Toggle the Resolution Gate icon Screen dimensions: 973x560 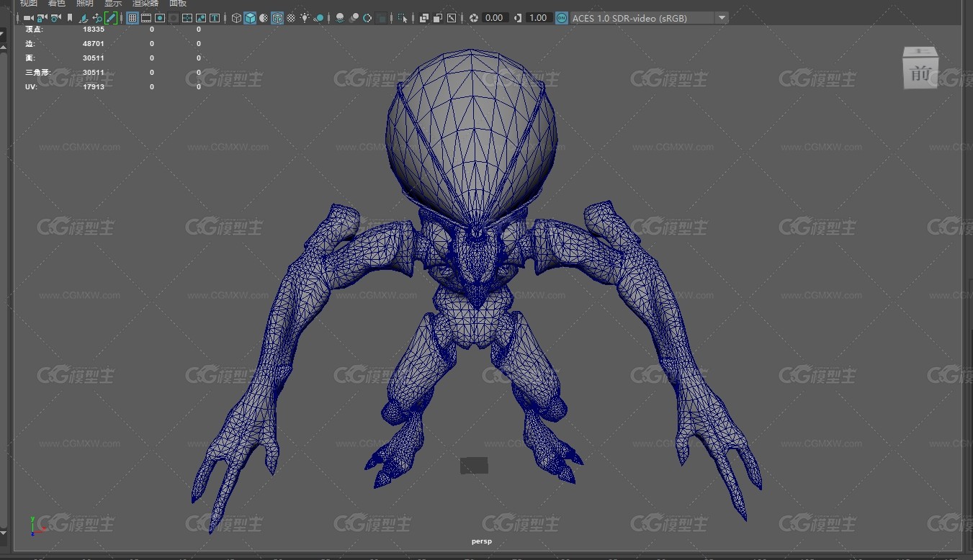[x=160, y=18]
